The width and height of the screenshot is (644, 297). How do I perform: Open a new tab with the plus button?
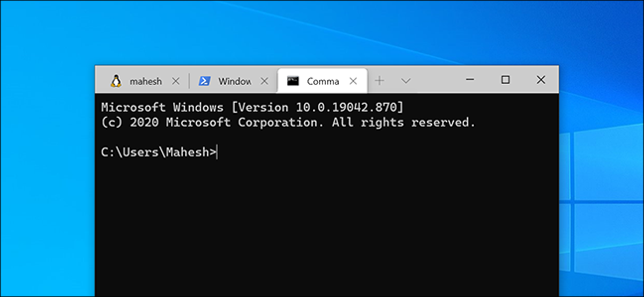(379, 81)
